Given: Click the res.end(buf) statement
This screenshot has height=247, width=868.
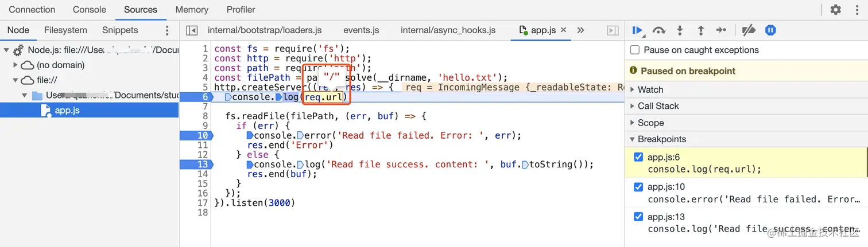Looking at the screenshot, I should tap(281, 174).
